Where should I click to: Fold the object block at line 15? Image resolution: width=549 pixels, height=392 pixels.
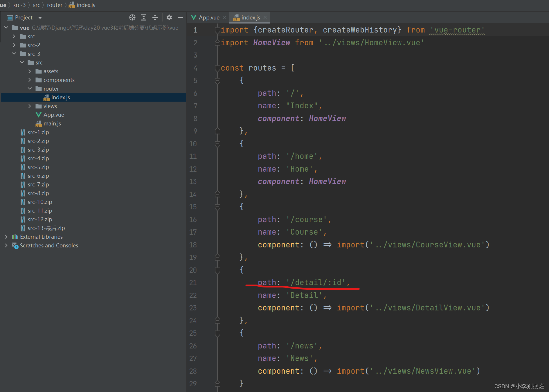(217, 207)
